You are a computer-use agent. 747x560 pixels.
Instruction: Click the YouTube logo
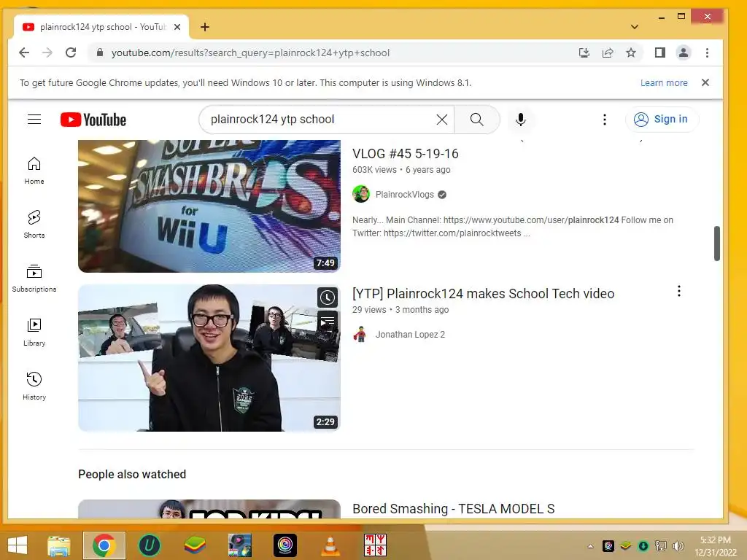[93, 120]
